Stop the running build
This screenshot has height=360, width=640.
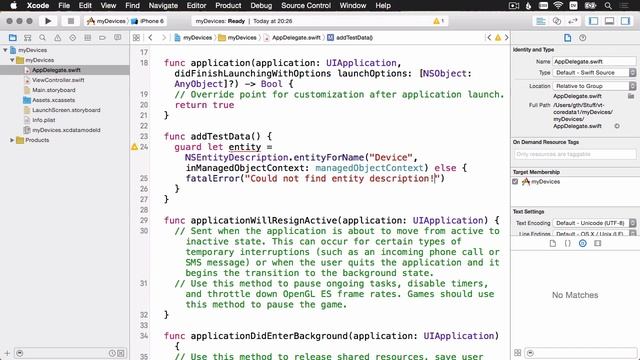click(71, 21)
